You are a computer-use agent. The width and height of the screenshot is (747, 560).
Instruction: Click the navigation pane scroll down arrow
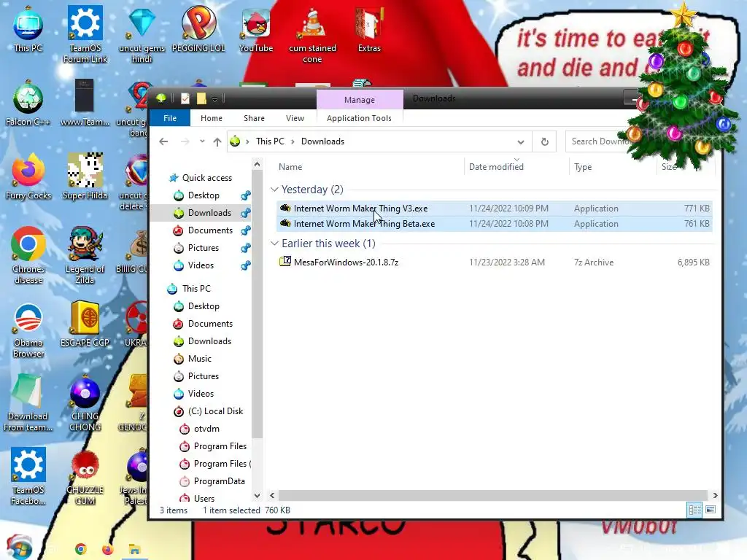click(258, 495)
